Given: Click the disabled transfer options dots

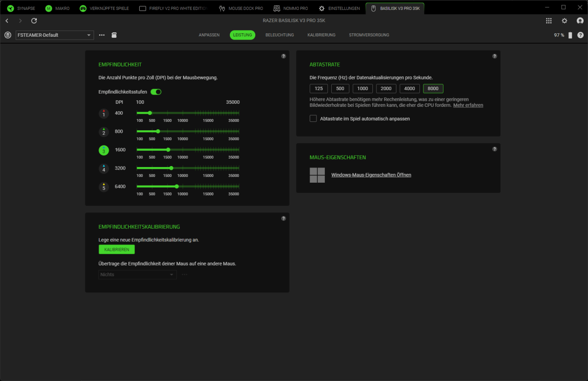Looking at the screenshot, I should click(x=185, y=274).
